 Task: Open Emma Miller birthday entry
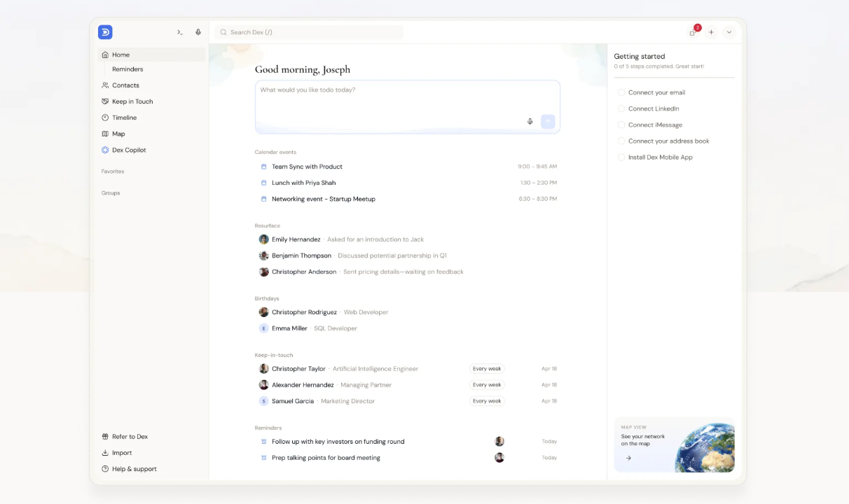pos(408,328)
